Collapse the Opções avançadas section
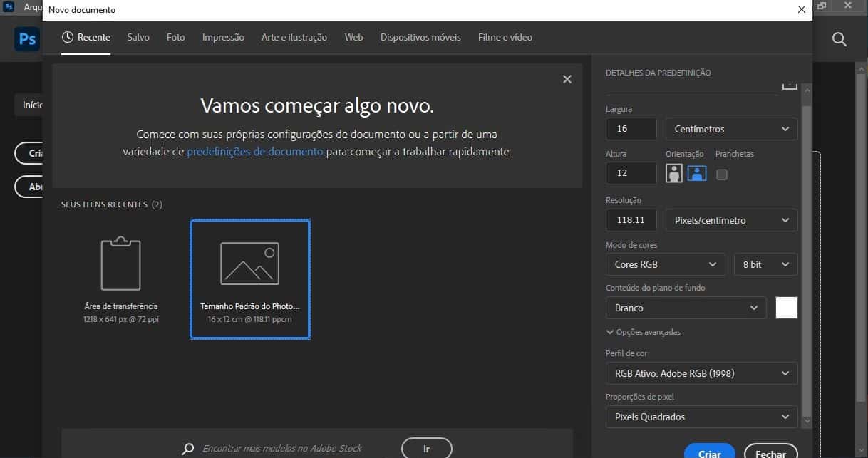868x458 pixels. click(x=644, y=332)
